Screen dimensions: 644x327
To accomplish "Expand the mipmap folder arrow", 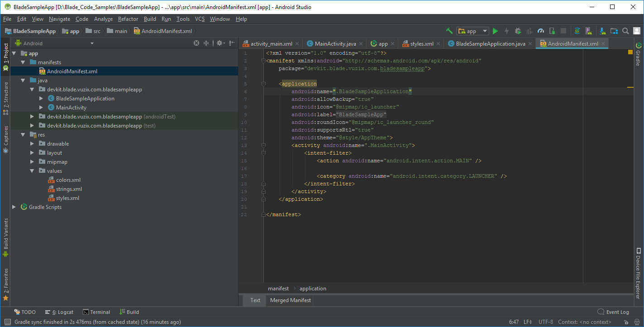I will [x=32, y=161].
